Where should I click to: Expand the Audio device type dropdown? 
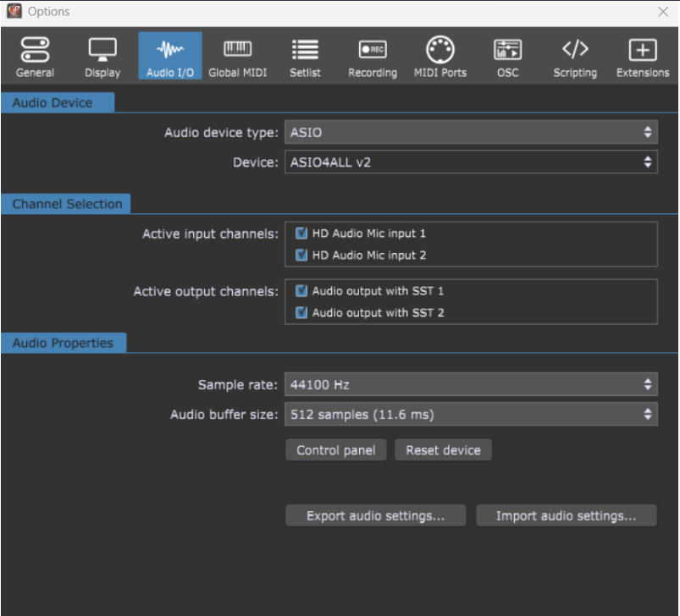coord(471,133)
